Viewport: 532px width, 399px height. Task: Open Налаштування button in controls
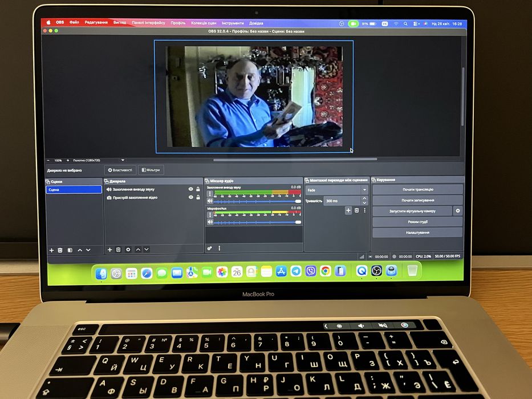tap(417, 233)
